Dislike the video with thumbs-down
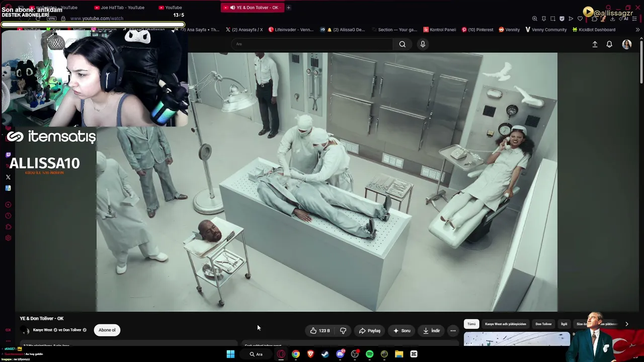Screen dimensions: 644x362 click(x=343, y=330)
